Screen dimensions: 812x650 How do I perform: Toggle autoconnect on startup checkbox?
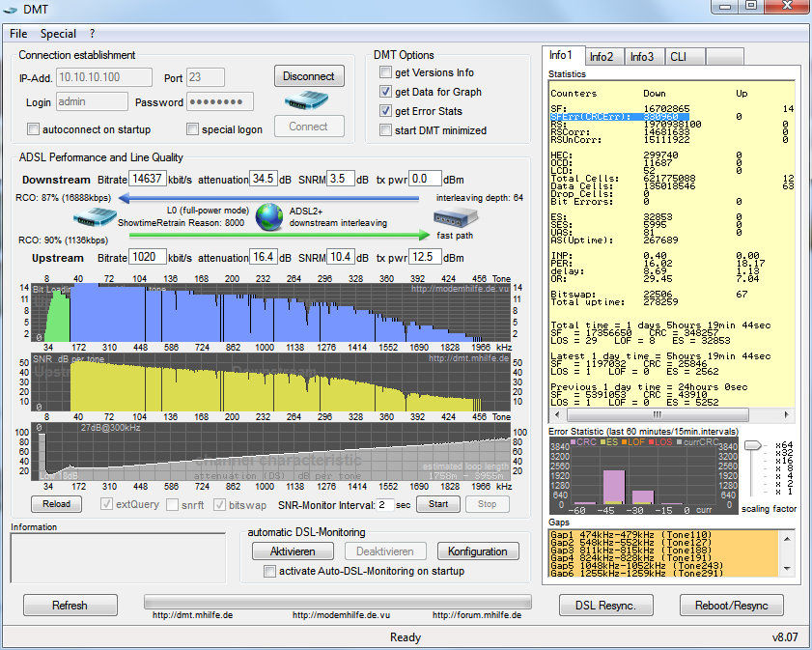34,129
